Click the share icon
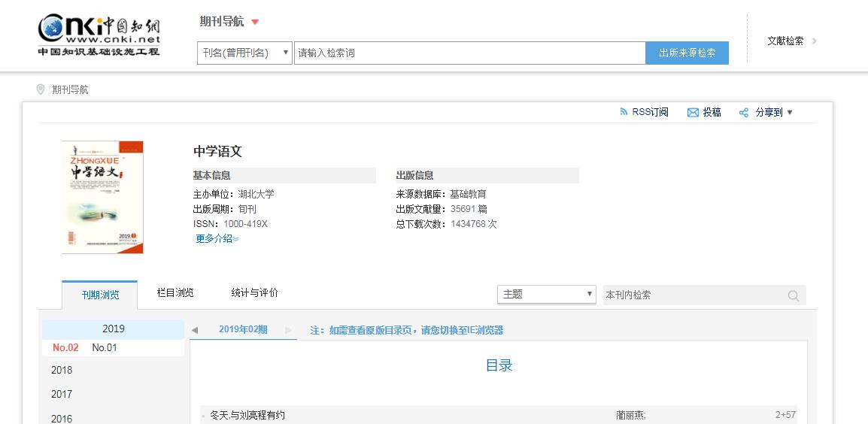The width and height of the screenshot is (868, 424). pos(744,112)
